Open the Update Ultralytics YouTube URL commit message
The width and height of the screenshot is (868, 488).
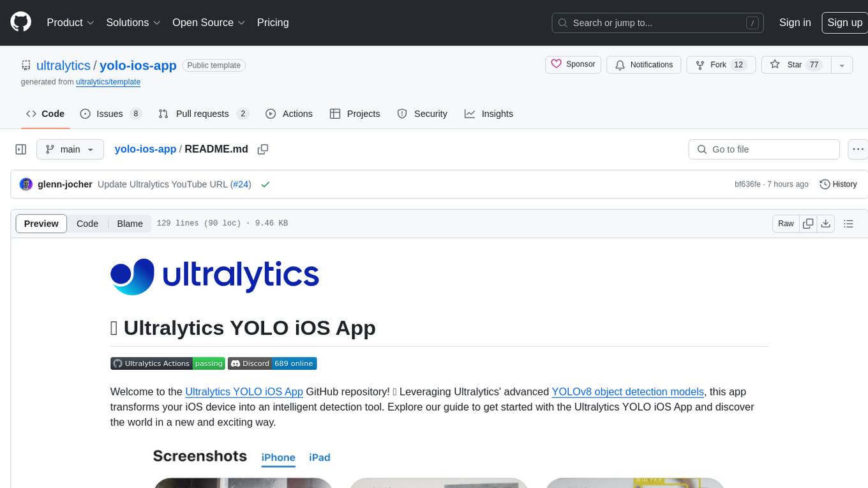[x=162, y=184]
